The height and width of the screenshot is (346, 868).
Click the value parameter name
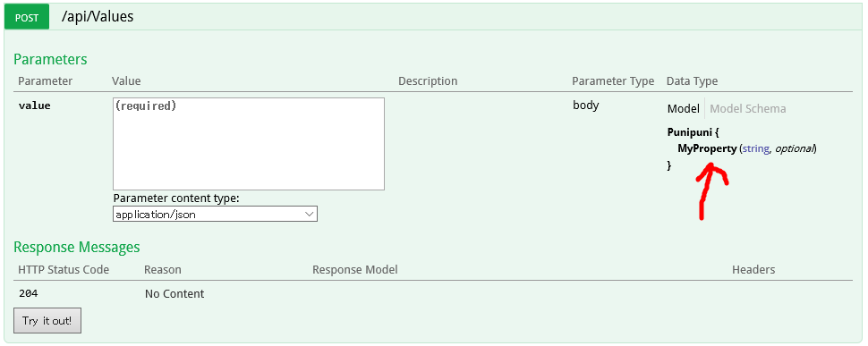click(34, 105)
